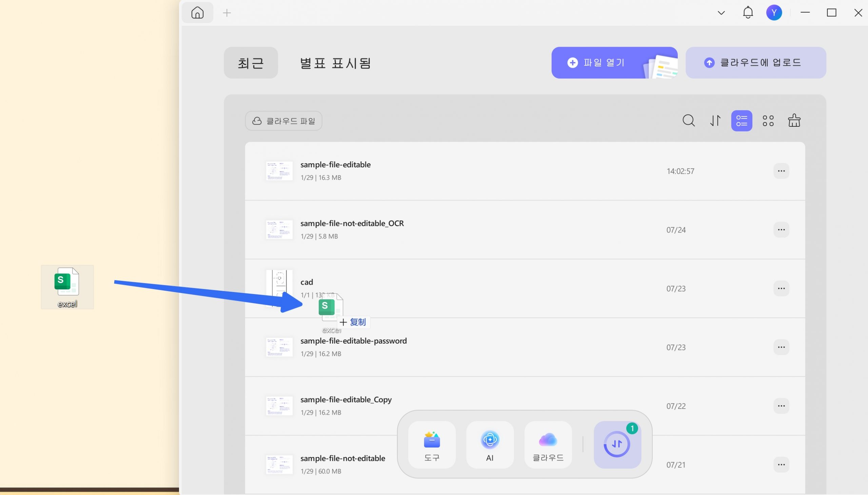Maximize the application window
868x495 pixels.
pyautogui.click(x=831, y=13)
